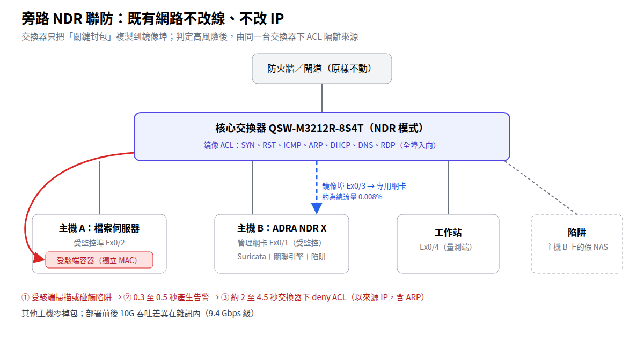Click 主機 B：ADRA NDR X heading
The width and height of the screenshot is (644, 343).
click(282, 228)
